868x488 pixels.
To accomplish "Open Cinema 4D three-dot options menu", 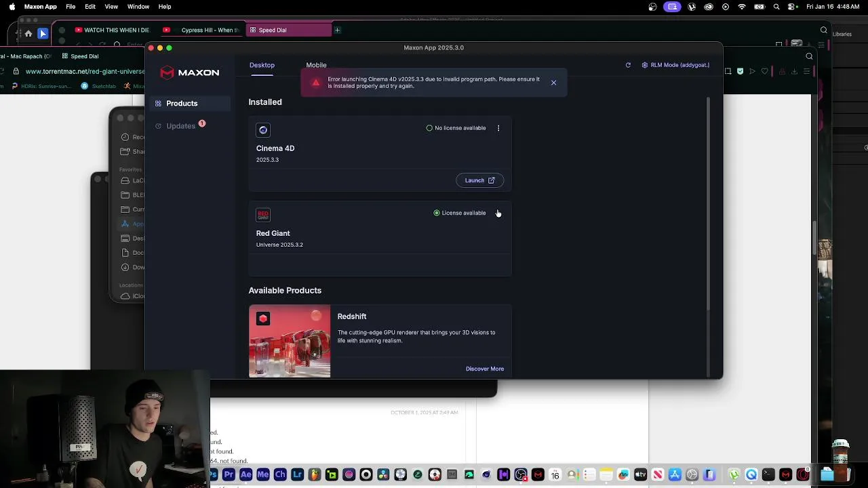I will (498, 128).
